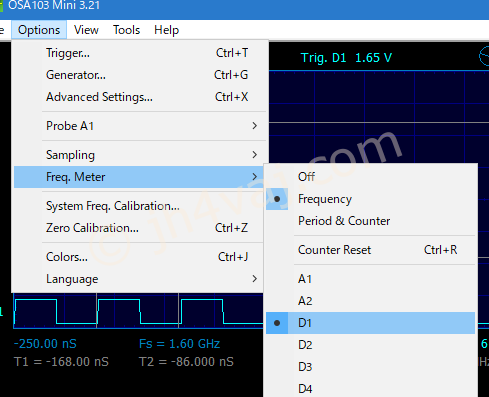489x397 pixels.
Task: Expand the Probe A1 submenu
Action: pos(140,126)
